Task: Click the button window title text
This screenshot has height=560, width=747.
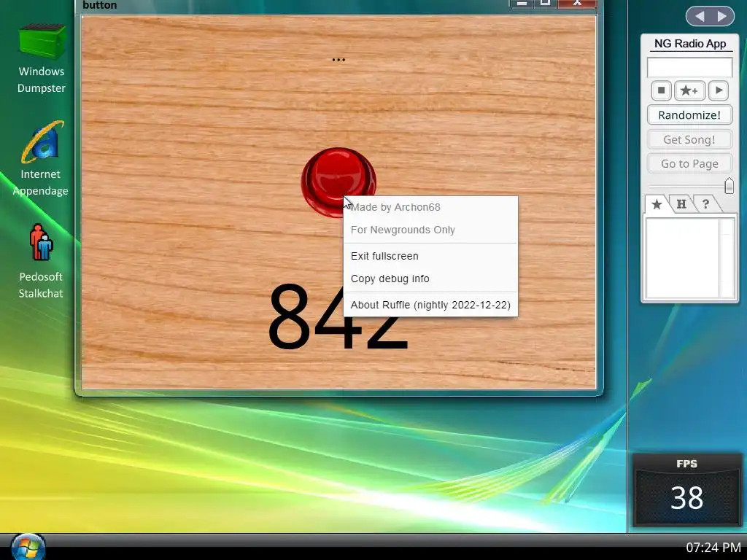Action: pyautogui.click(x=99, y=5)
